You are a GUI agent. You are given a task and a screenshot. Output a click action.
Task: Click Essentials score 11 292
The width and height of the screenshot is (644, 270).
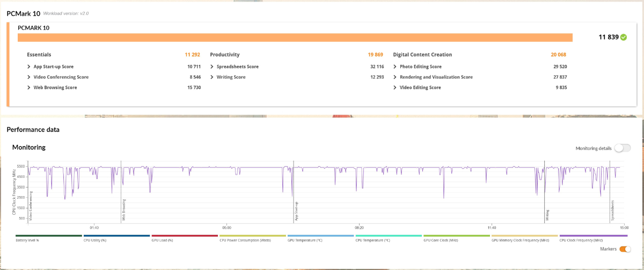tap(193, 55)
